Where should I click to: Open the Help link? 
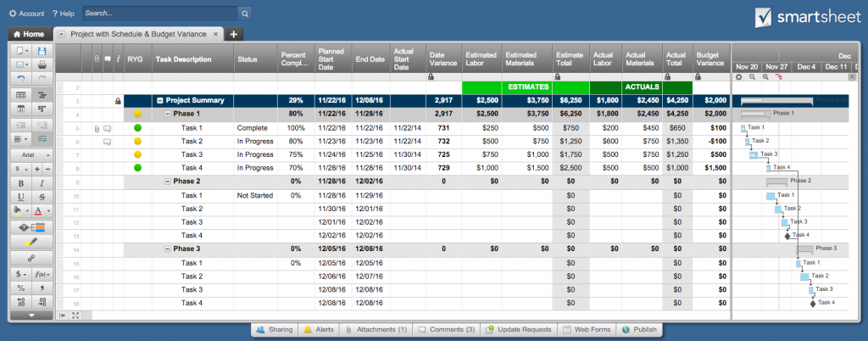coord(64,14)
